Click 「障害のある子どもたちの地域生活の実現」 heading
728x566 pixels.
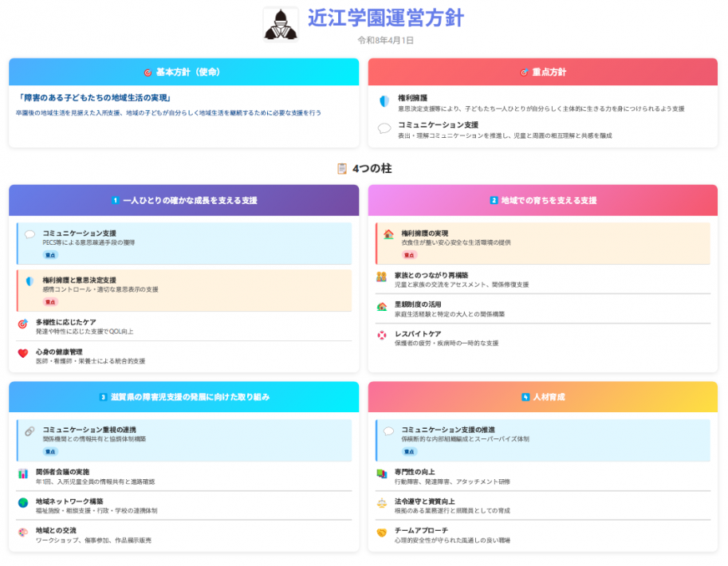[x=95, y=97]
